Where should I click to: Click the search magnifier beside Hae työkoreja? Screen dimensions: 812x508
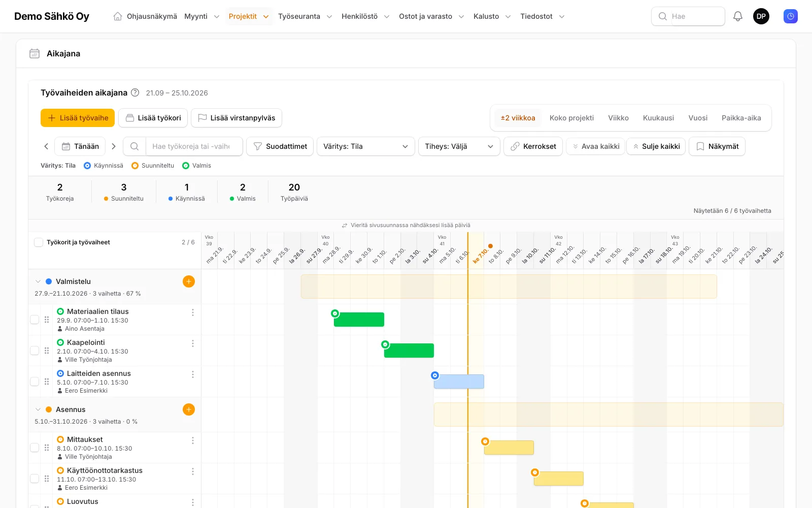tap(134, 146)
